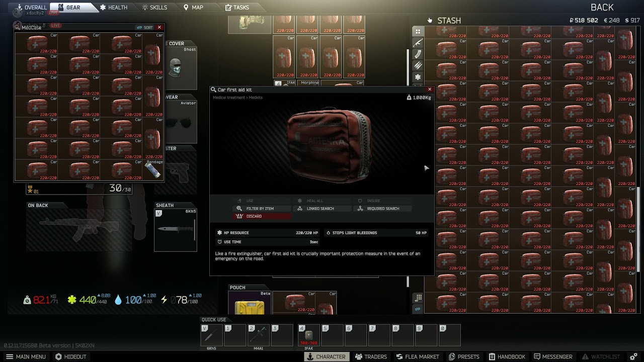Open the Character screen
The image size is (644, 362).
pyautogui.click(x=327, y=356)
